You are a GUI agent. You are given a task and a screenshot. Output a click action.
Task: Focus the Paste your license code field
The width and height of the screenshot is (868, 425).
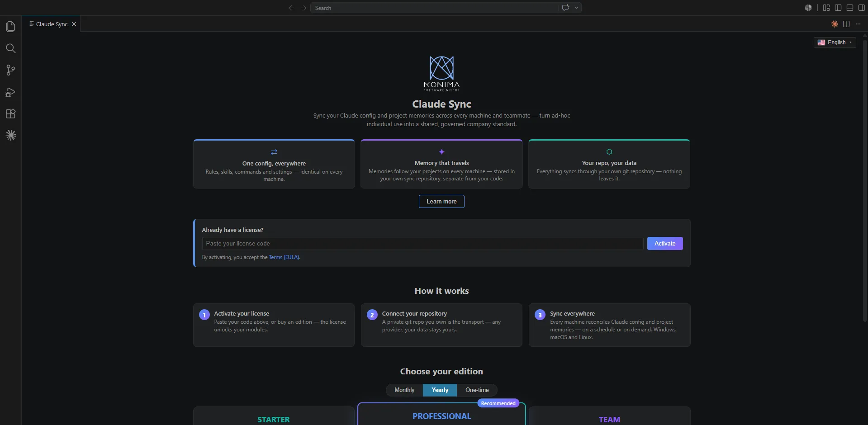[422, 244]
